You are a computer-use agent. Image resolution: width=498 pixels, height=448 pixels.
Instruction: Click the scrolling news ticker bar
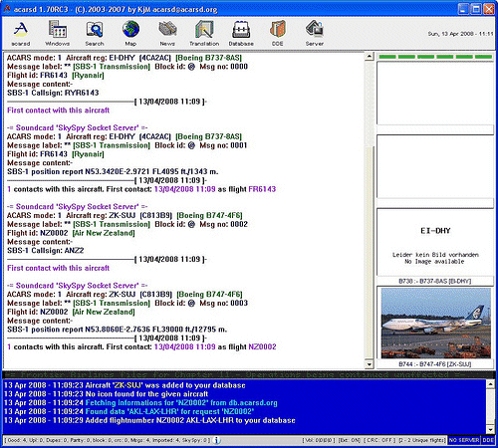[248, 374]
